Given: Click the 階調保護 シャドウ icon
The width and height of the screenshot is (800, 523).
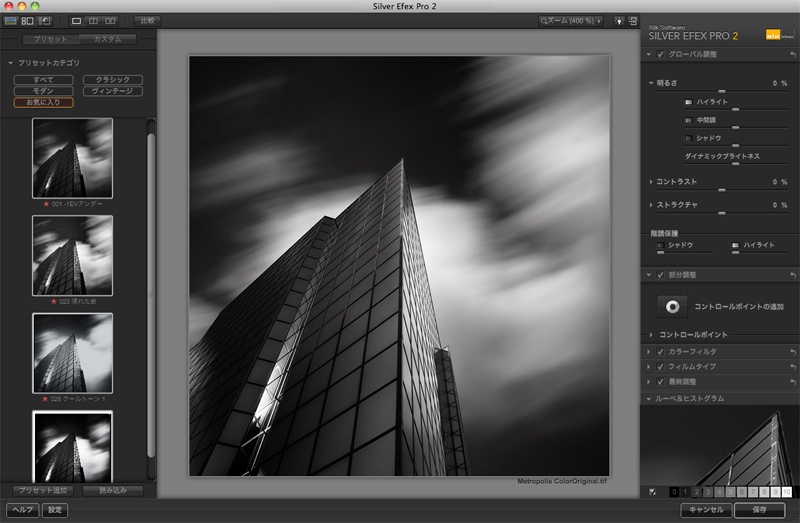Looking at the screenshot, I should pyautogui.click(x=660, y=245).
